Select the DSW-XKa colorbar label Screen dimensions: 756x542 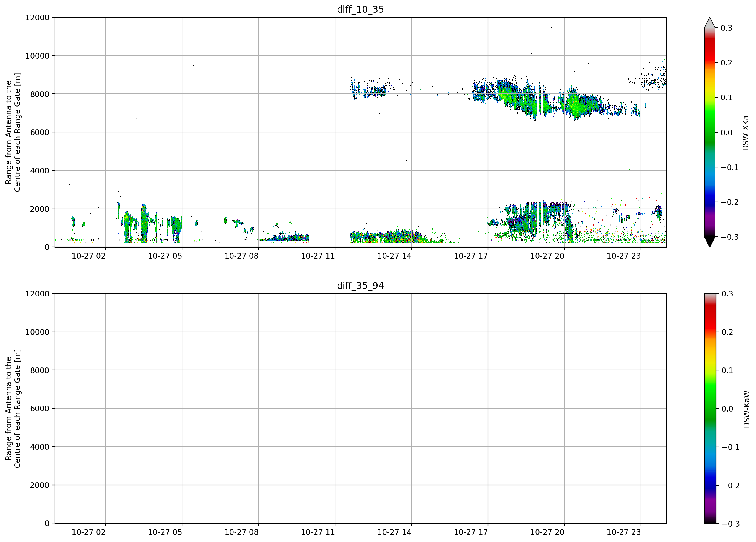point(746,133)
